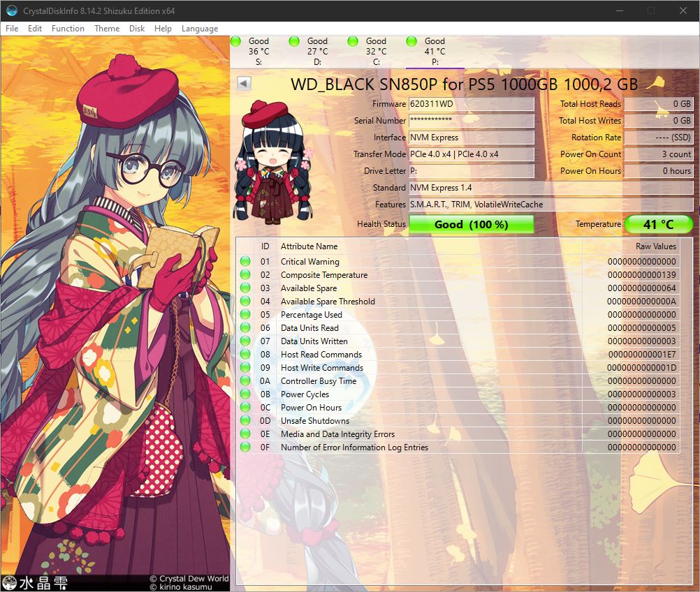
Task: Click the Rotation Rate value ---- (SSD)
Action: click(x=659, y=138)
